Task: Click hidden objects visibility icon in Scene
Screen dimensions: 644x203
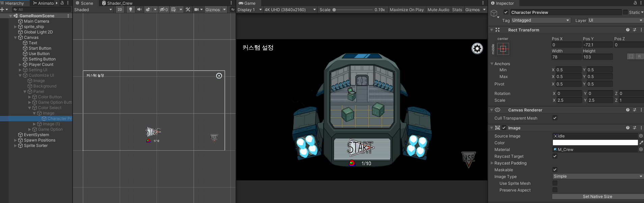Action: (164, 9)
